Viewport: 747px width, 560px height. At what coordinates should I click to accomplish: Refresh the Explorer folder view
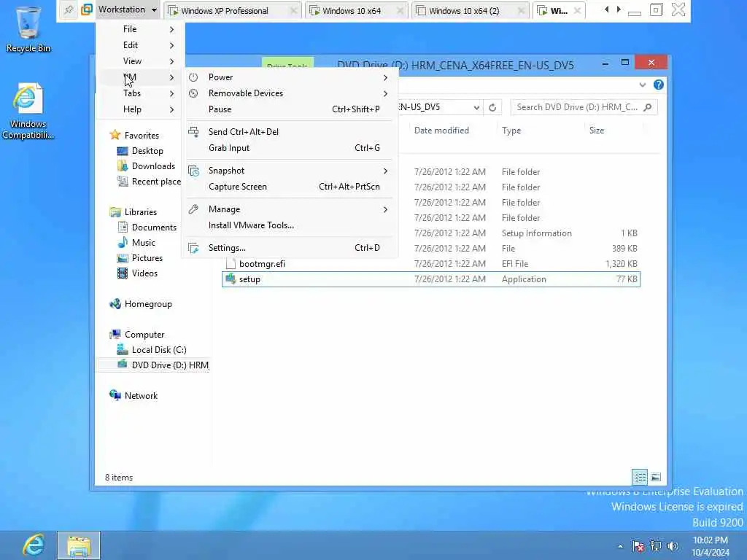pos(492,108)
